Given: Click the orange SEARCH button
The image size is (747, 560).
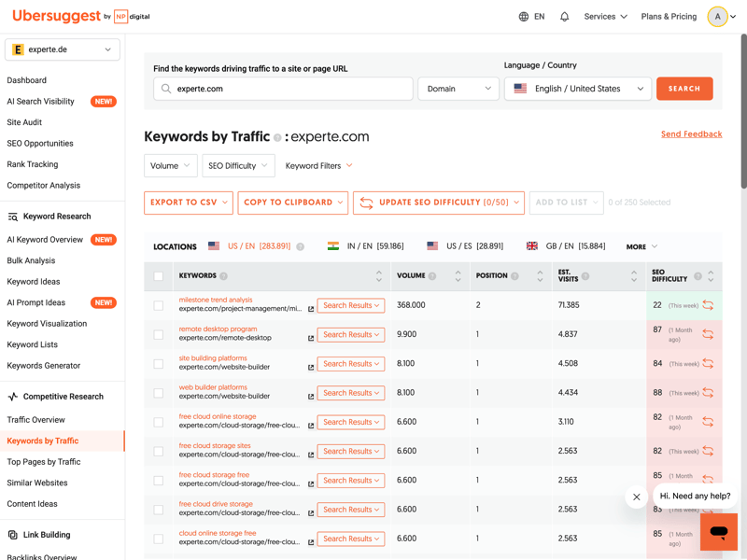Looking at the screenshot, I should 684,89.
